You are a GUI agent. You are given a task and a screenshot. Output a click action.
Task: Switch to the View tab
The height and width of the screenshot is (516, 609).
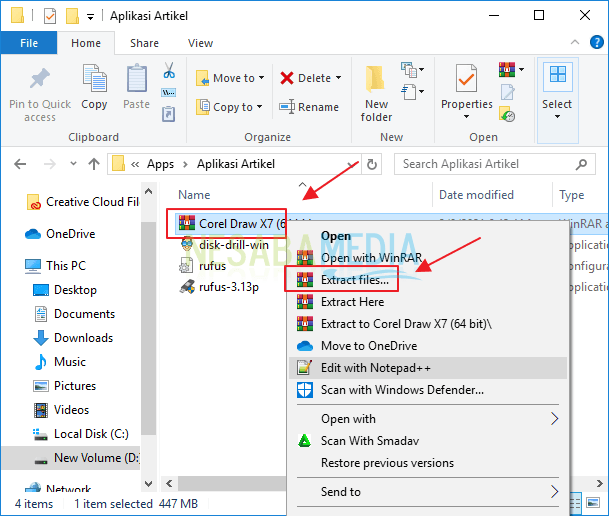tap(200, 43)
